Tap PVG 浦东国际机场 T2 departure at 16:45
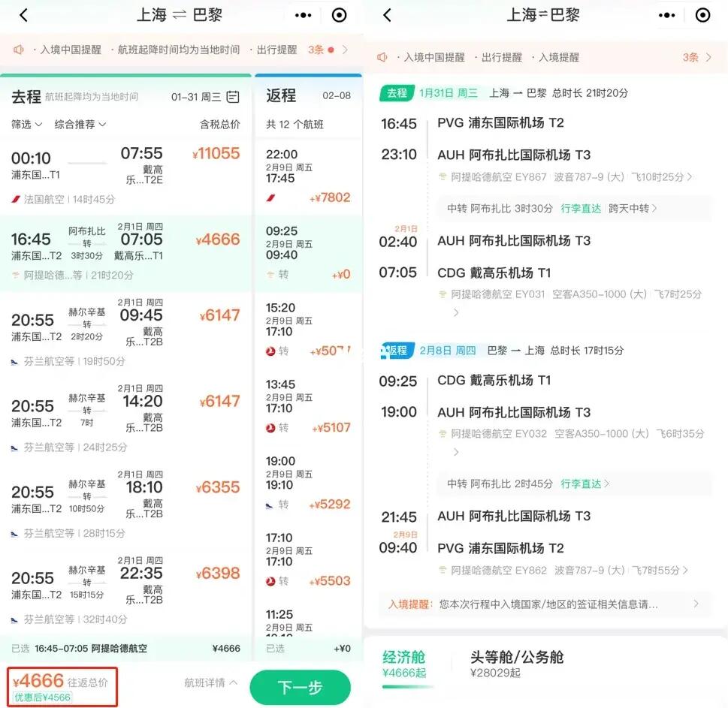Image resolution: width=728 pixels, height=708 pixels. [x=500, y=123]
